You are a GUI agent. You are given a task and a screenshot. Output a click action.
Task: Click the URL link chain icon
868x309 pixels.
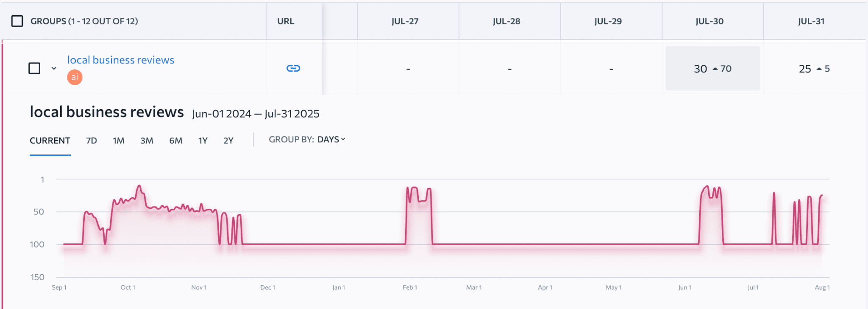[293, 68]
